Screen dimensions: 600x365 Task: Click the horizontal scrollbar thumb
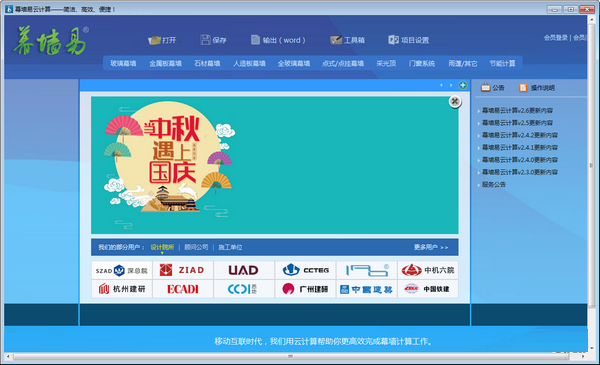click(290, 356)
